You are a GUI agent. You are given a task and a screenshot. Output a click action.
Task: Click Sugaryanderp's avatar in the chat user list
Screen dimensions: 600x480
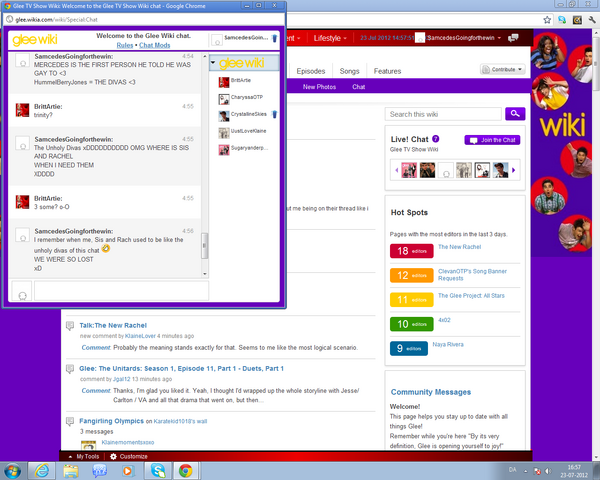(x=223, y=149)
